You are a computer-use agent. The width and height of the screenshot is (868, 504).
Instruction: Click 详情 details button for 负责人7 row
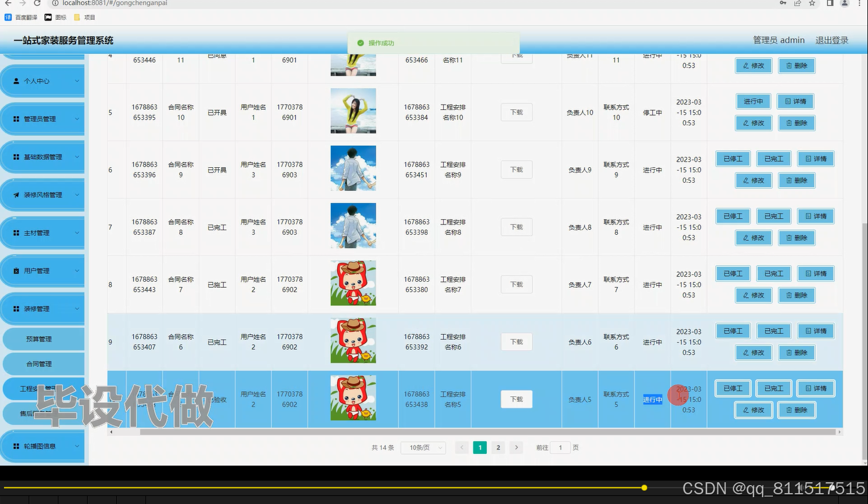pyautogui.click(x=816, y=274)
